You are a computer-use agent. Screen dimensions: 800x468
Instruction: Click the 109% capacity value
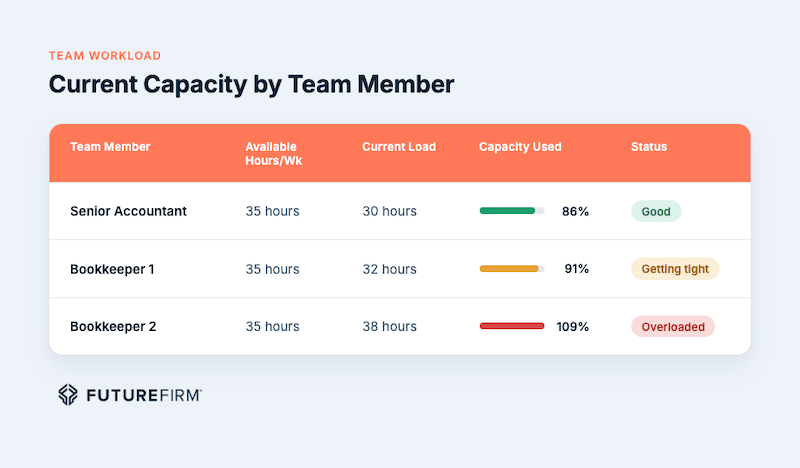click(572, 327)
